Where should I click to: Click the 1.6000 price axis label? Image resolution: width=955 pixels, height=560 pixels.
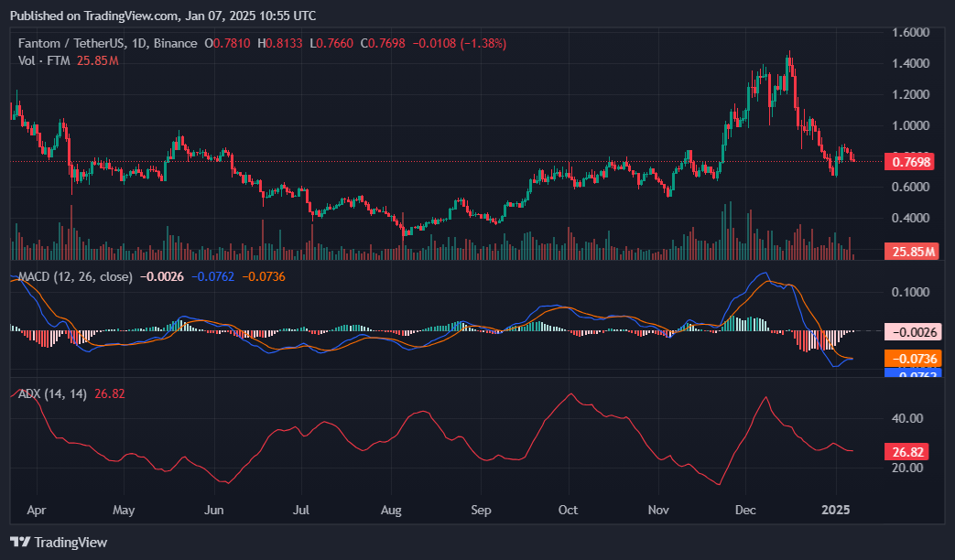(910, 32)
